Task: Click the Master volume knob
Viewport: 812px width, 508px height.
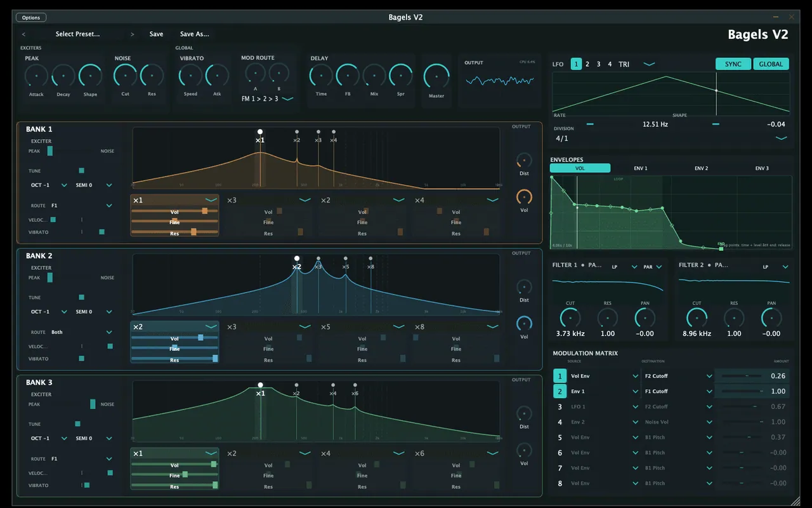Action: [x=436, y=77]
